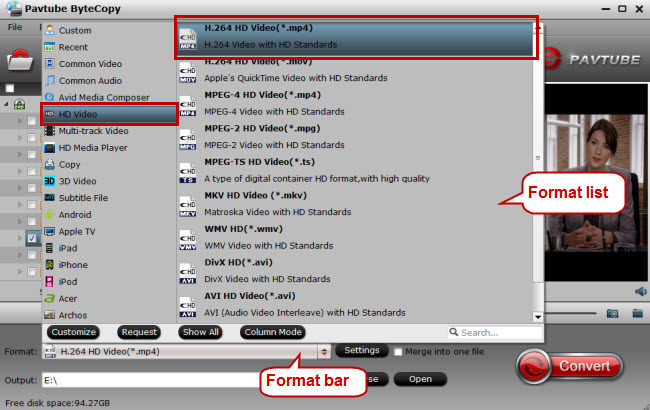The image size is (650, 410).
Task: Click the volume speaker icon
Action: 640,291
